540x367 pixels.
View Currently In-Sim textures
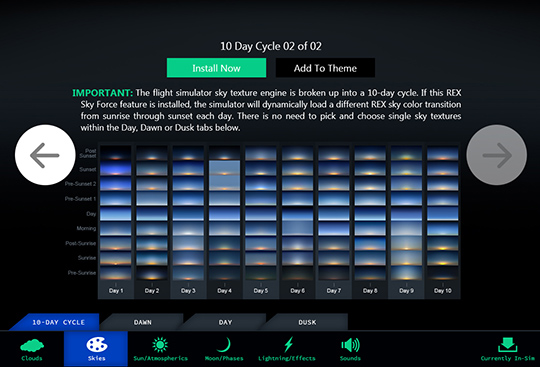click(x=508, y=349)
